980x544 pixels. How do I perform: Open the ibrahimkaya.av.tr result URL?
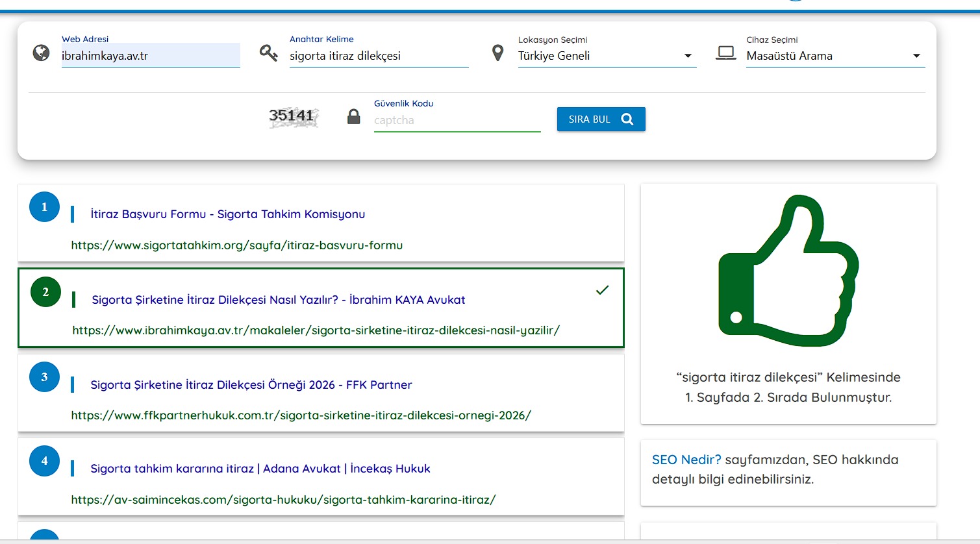point(316,330)
